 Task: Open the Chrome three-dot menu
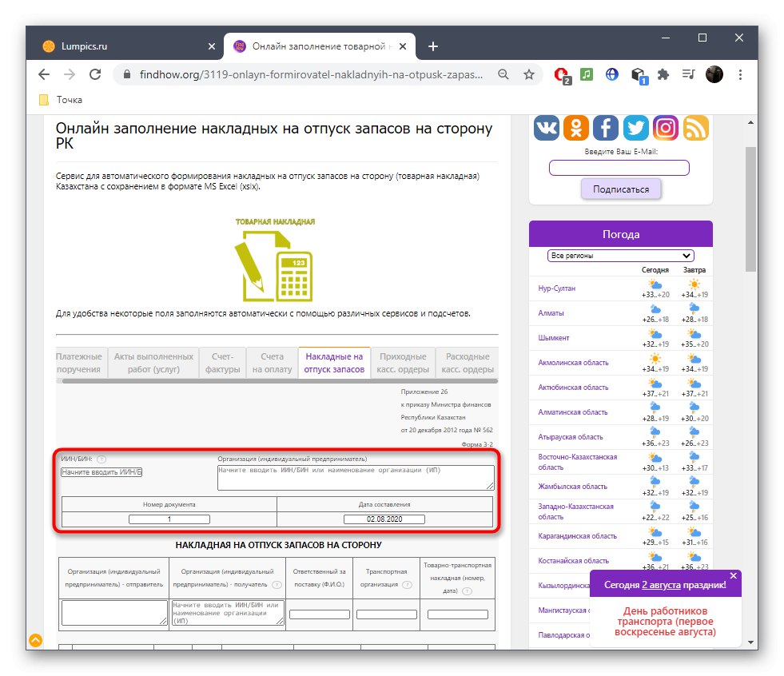[x=740, y=74]
